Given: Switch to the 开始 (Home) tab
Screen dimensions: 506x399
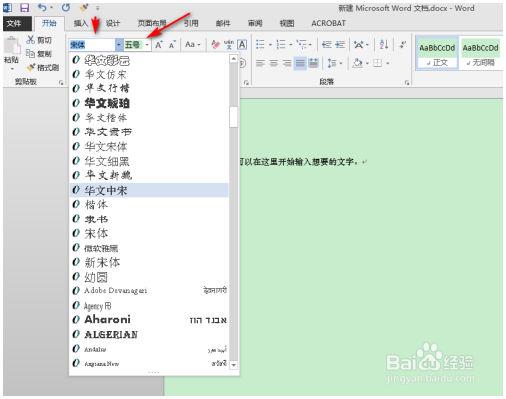Looking at the screenshot, I should pos(49,23).
